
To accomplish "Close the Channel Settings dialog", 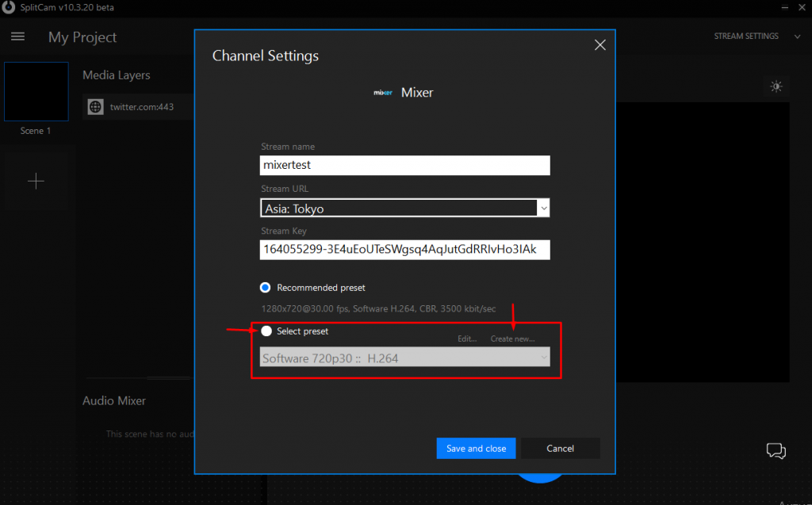I will click(x=599, y=45).
